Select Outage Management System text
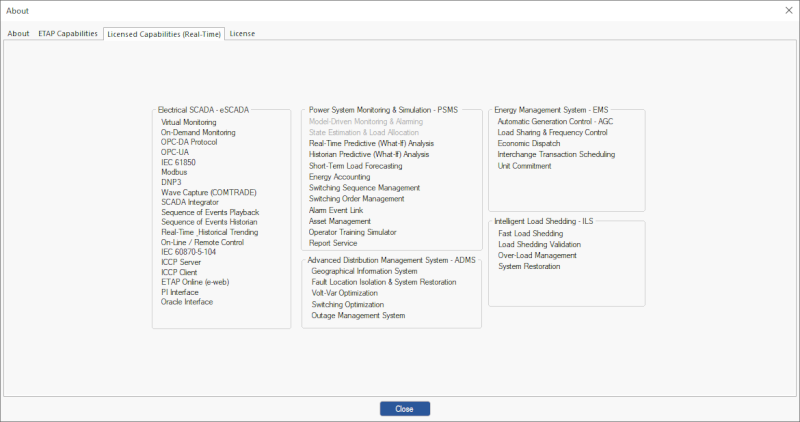800x422 pixels. (x=358, y=316)
